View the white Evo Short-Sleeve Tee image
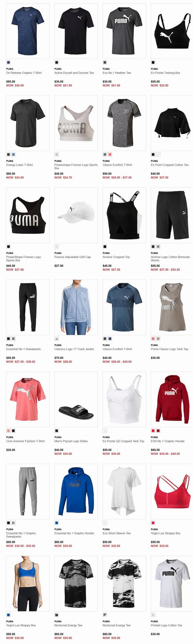This screenshot has height=644, width=193. tap(124, 492)
